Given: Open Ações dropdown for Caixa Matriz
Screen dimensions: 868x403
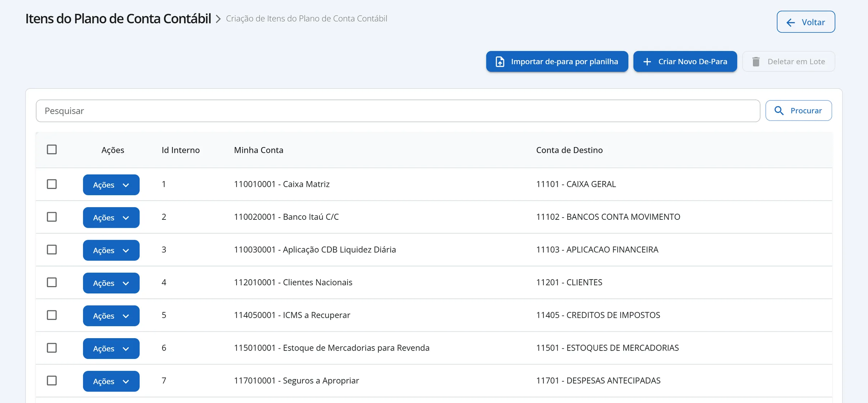Looking at the screenshot, I should coord(111,185).
